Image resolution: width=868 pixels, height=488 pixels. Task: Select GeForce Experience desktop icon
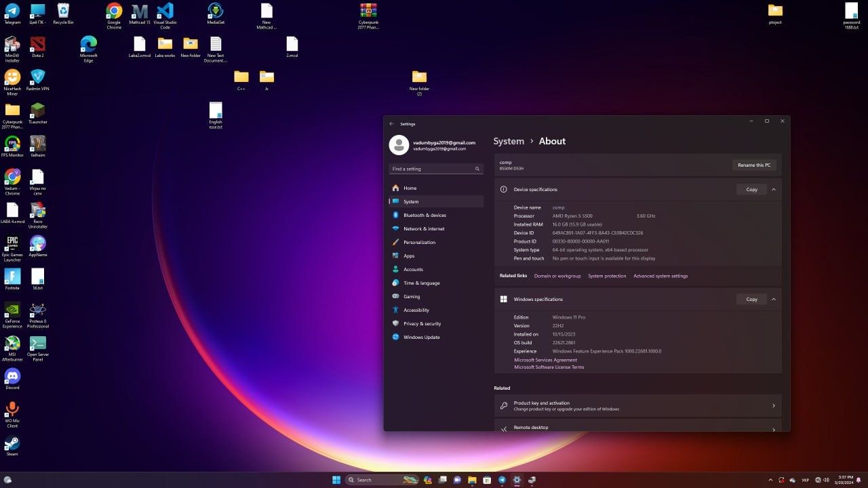coord(12,315)
